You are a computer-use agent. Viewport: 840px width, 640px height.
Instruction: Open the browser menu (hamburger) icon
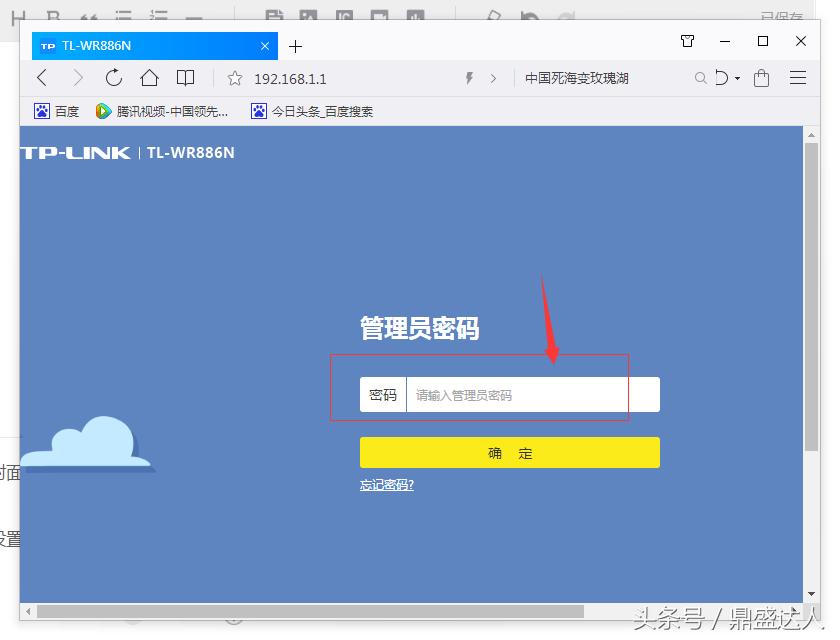(797, 78)
